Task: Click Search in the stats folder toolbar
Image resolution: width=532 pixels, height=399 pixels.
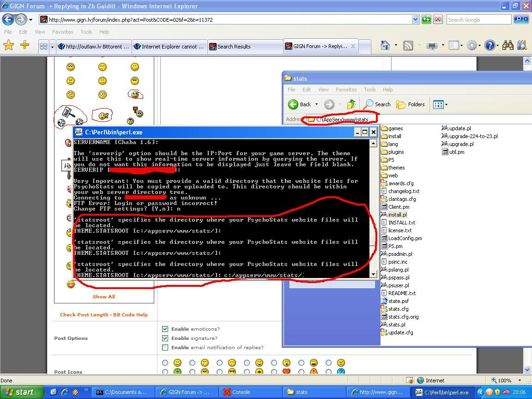Action: pyautogui.click(x=377, y=104)
